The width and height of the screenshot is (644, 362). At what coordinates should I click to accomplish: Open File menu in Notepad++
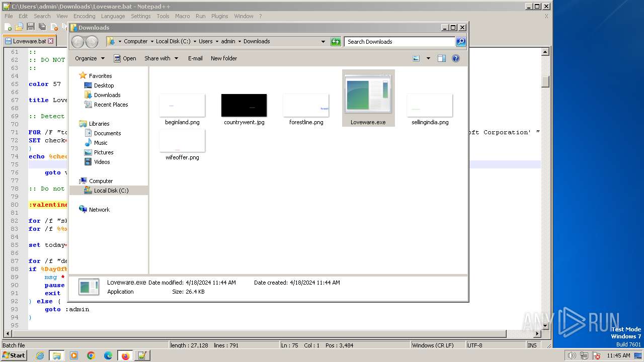9,16
